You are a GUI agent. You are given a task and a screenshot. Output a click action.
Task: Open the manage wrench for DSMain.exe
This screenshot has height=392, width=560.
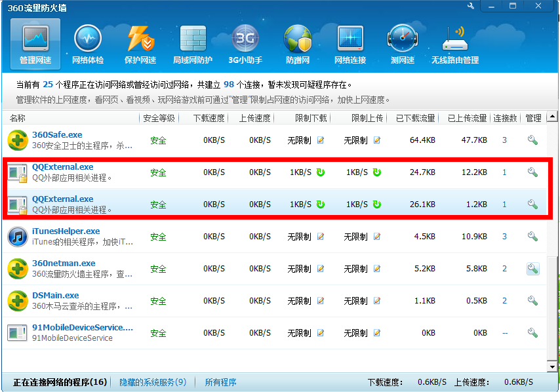(532, 301)
